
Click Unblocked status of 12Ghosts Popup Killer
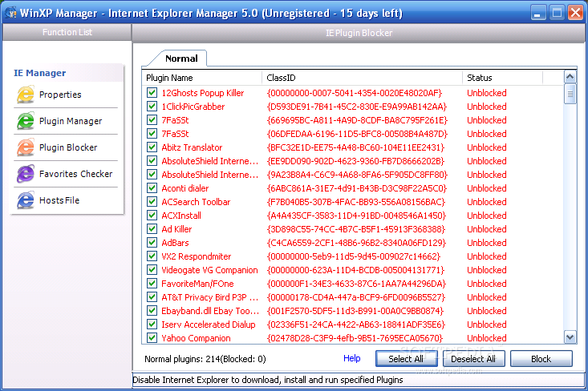(487, 93)
